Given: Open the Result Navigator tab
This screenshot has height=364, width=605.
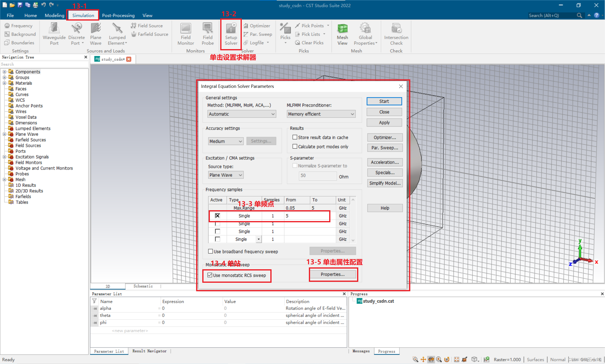Looking at the screenshot, I should [149, 351].
